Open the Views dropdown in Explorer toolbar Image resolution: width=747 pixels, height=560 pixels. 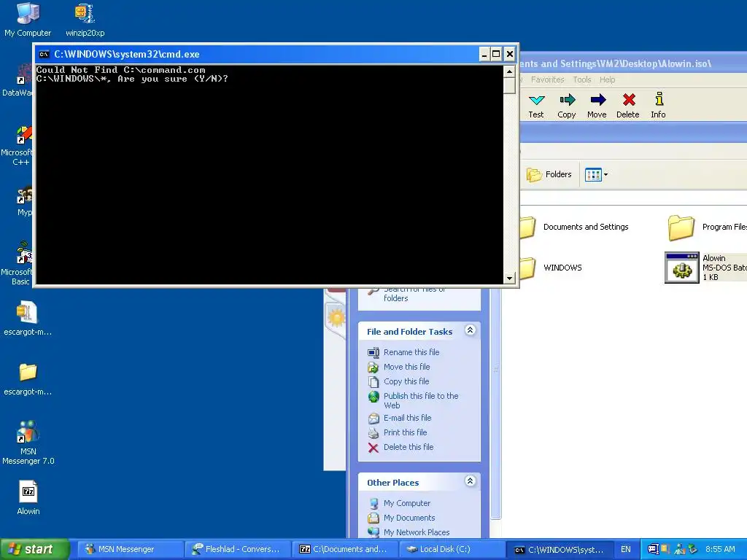pyautogui.click(x=597, y=175)
